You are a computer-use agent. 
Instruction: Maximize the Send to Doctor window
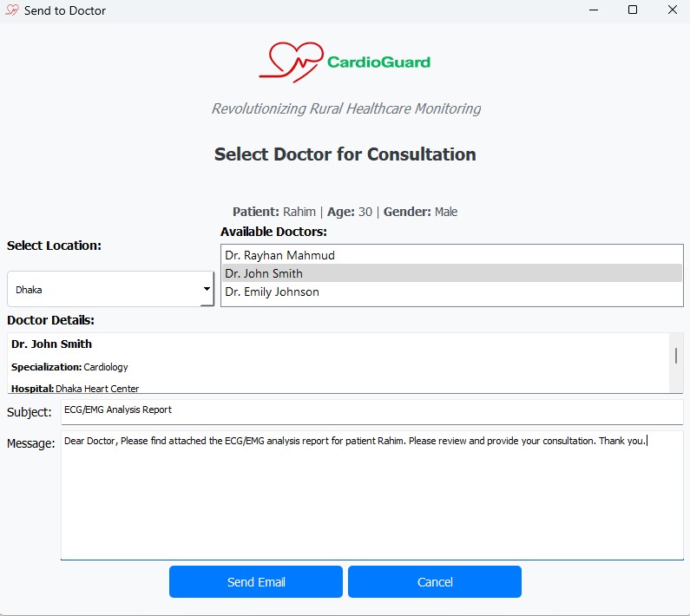click(633, 10)
